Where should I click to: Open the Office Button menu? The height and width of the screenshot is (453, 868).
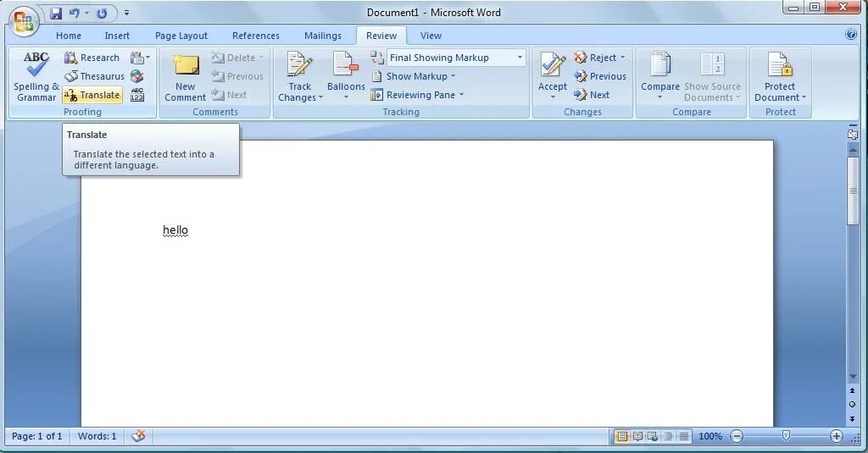click(x=24, y=22)
